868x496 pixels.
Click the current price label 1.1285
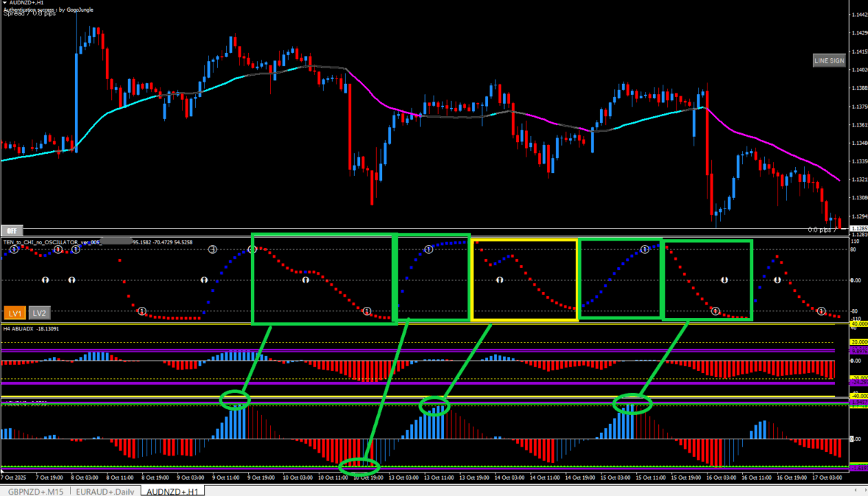pyautogui.click(x=858, y=230)
